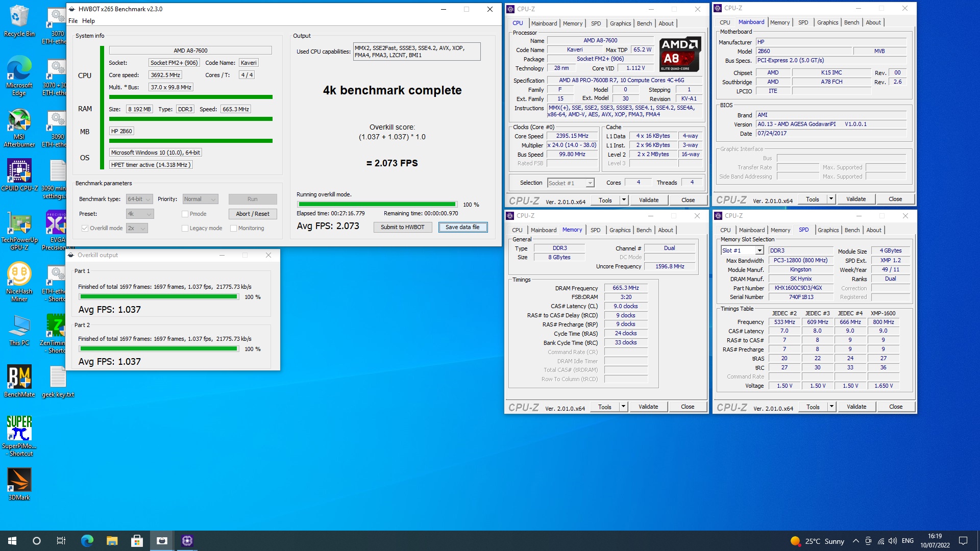Click the Part 1 progress bar

click(158, 297)
